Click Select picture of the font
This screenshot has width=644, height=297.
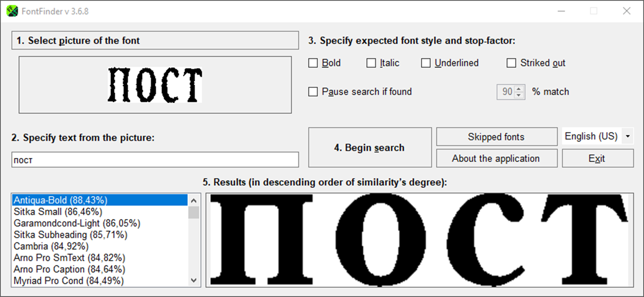pyautogui.click(x=155, y=41)
